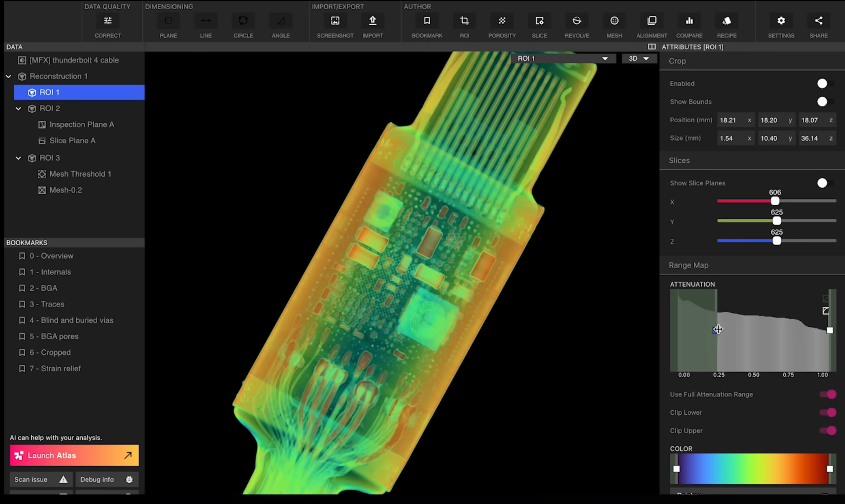Open the 3D view mode dropdown

point(639,58)
